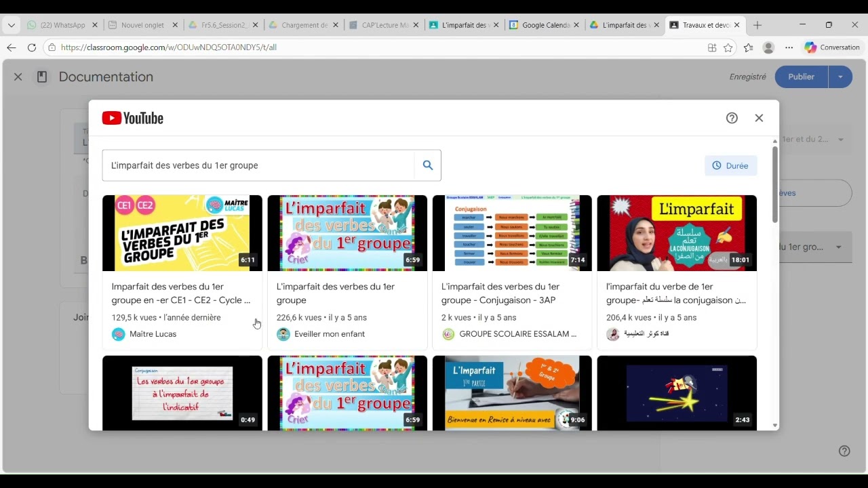This screenshot has height=488, width=868.
Task: Open the view site information icon
Action: [52, 47]
